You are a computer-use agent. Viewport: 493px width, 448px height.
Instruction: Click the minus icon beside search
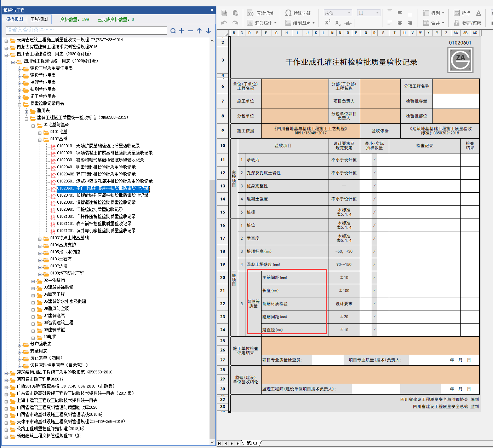190,31
